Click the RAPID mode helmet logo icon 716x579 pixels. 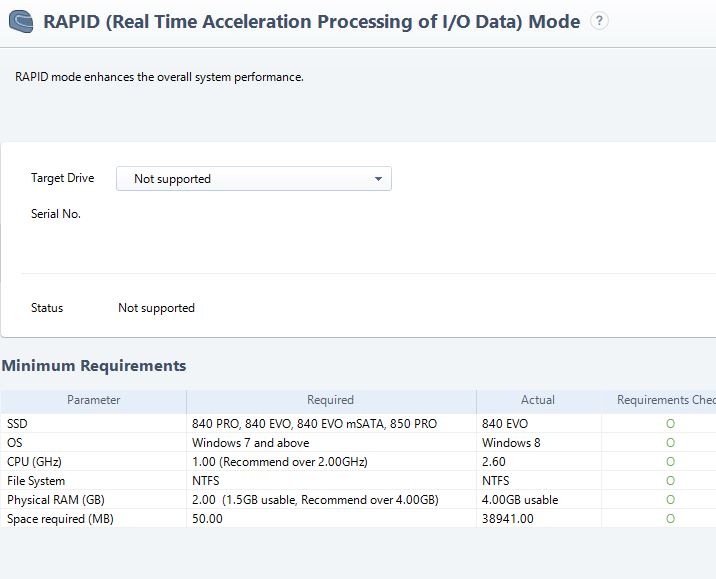tap(21, 21)
